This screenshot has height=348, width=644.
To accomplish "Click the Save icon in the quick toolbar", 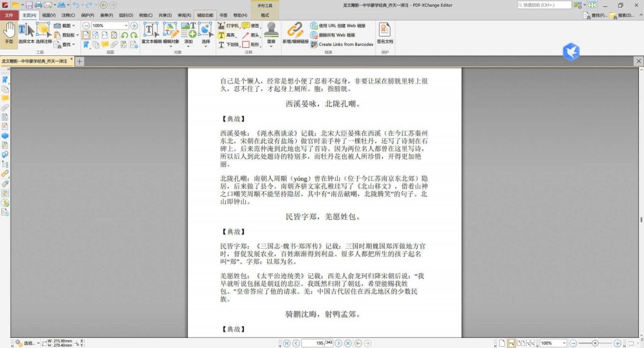I will point(29,5).
